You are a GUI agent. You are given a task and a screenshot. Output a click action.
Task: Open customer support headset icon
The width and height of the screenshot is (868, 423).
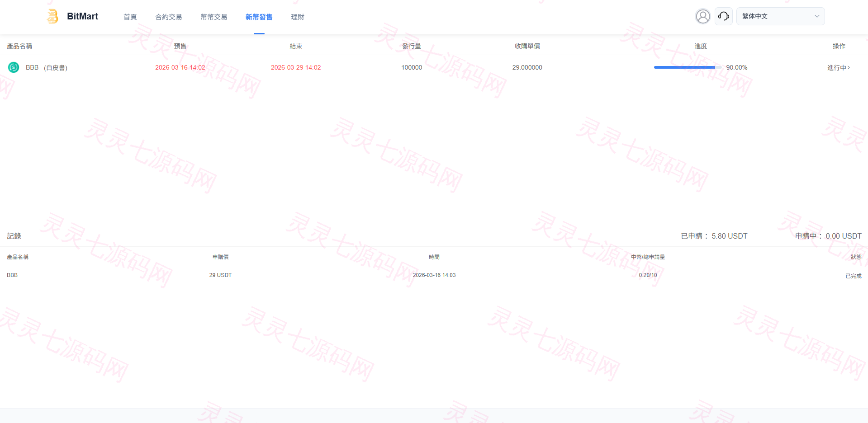(x=723, y=16)
